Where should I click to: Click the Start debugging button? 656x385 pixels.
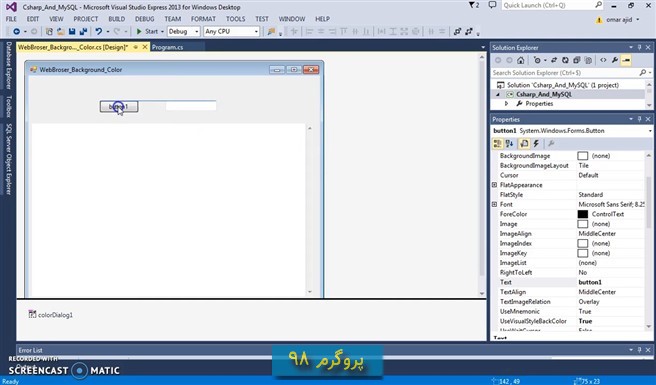147,31
